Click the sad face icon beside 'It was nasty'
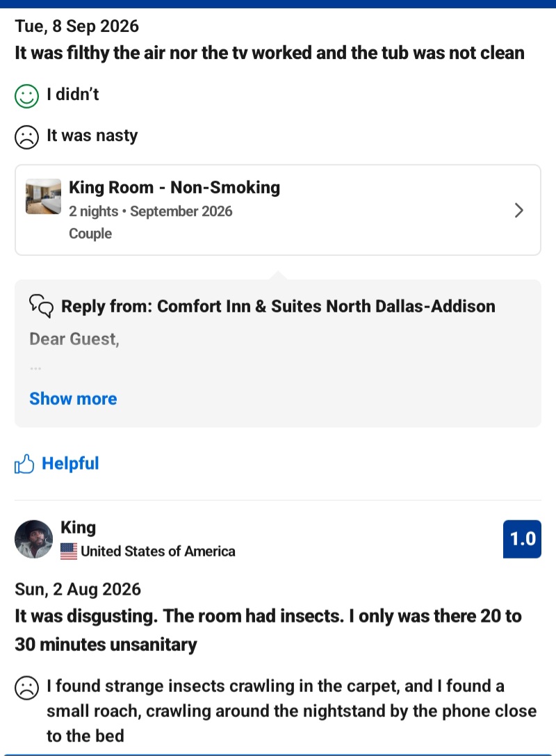This screenshot has height=756, width=556. tap(26, 137)
